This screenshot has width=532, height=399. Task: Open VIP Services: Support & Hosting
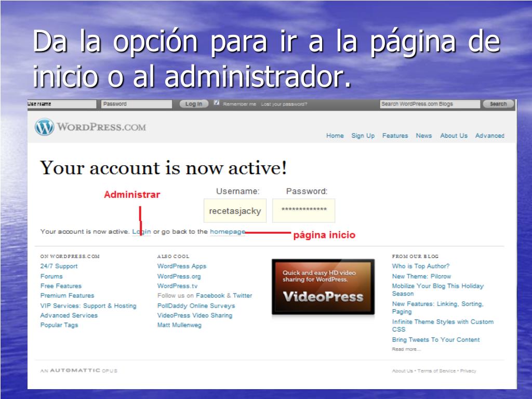pos(88,305)
